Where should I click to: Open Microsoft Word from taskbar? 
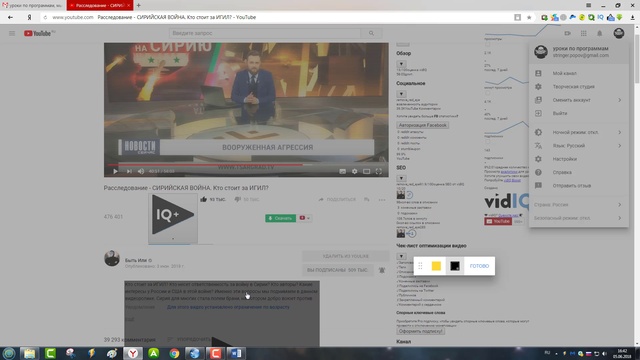[236, 353]
